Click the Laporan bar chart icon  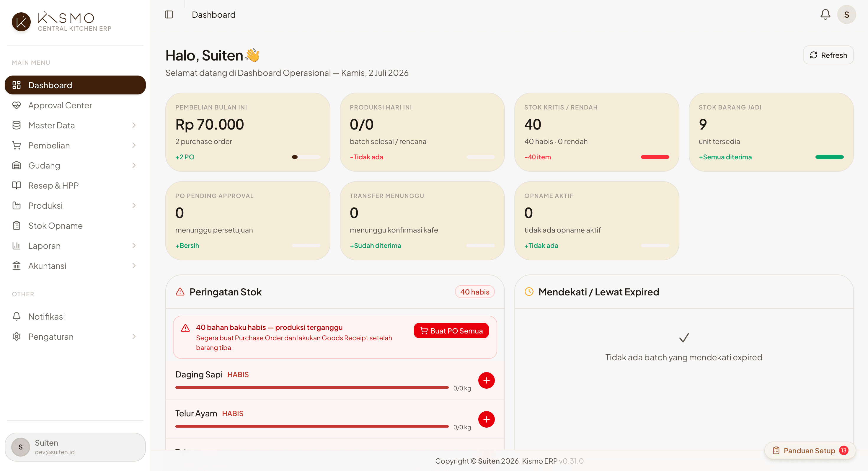tap(17, 245)
